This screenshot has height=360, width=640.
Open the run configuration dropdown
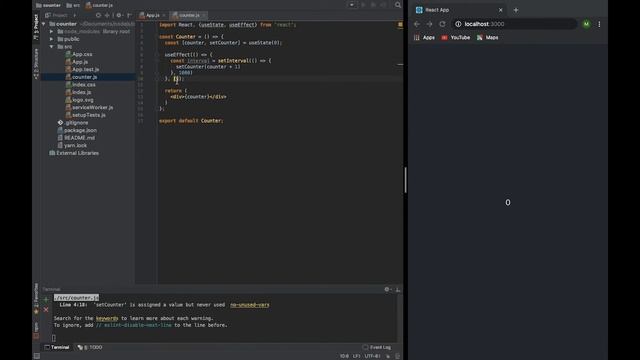(x=351, y=5)
